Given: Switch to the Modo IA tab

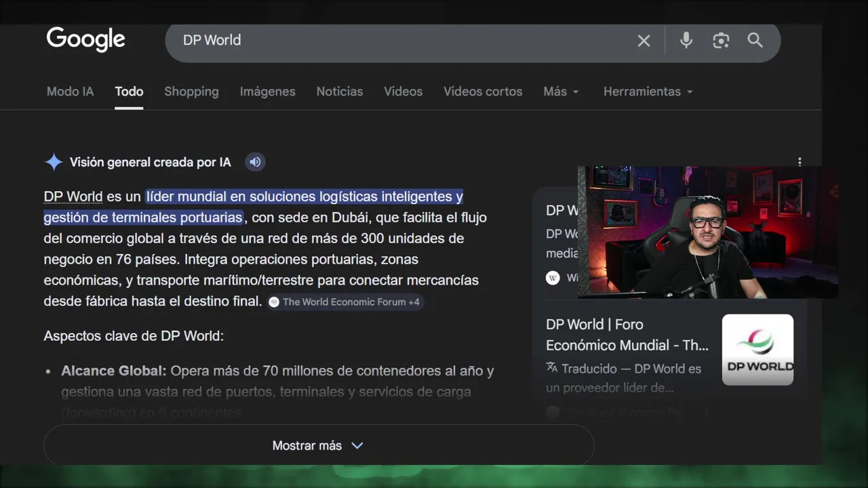Looking at the screenshot, I should (70, 91).
